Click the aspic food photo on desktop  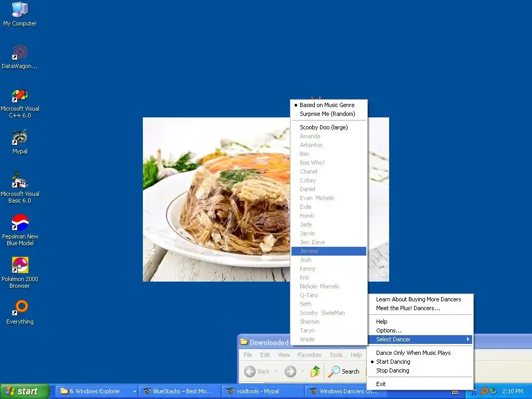tap(217, 199)
